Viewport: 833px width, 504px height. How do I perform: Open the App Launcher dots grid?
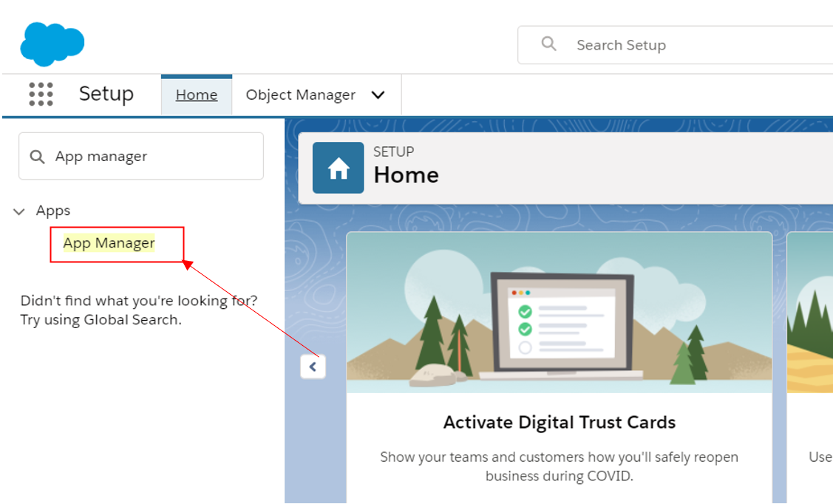pyautogui.click(x=41, y=95)
